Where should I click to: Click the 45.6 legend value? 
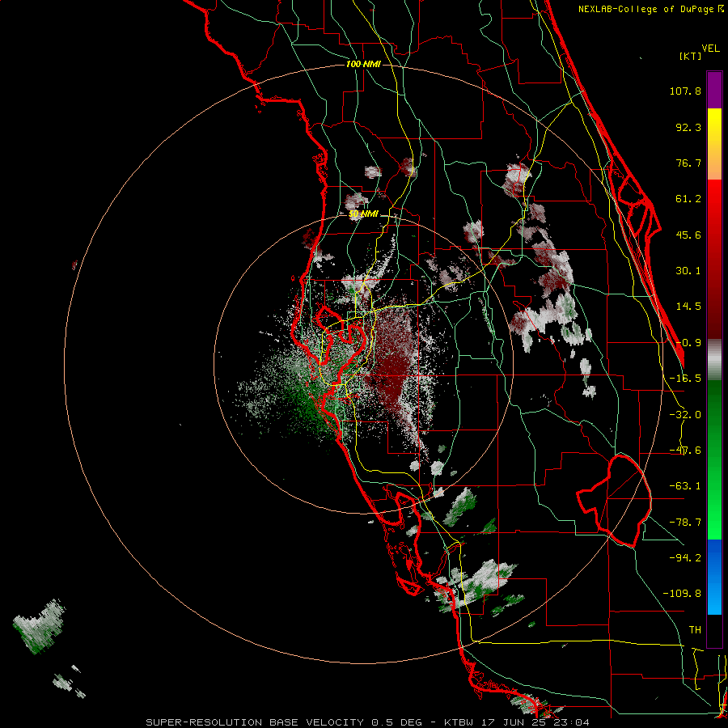(688, 235)
